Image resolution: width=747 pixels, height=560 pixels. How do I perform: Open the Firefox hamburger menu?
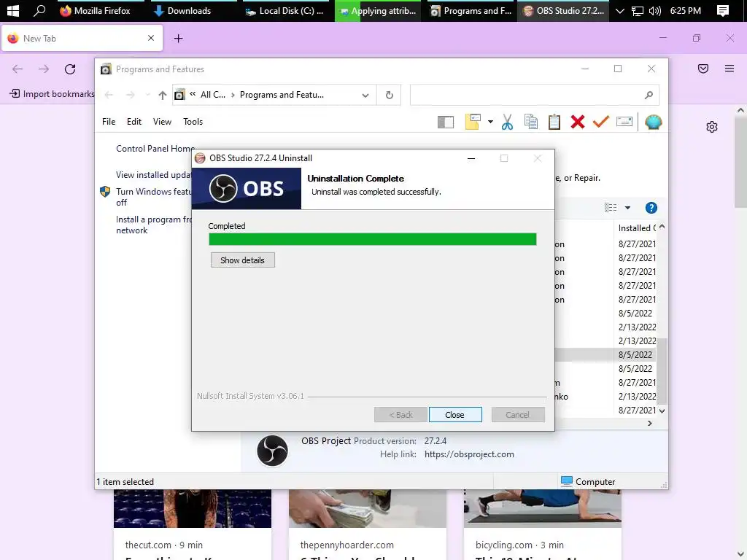(729, 69)
